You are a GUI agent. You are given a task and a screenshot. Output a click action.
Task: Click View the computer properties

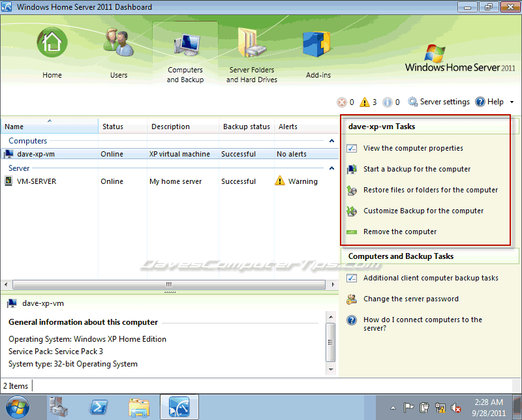tap(413, 148)
